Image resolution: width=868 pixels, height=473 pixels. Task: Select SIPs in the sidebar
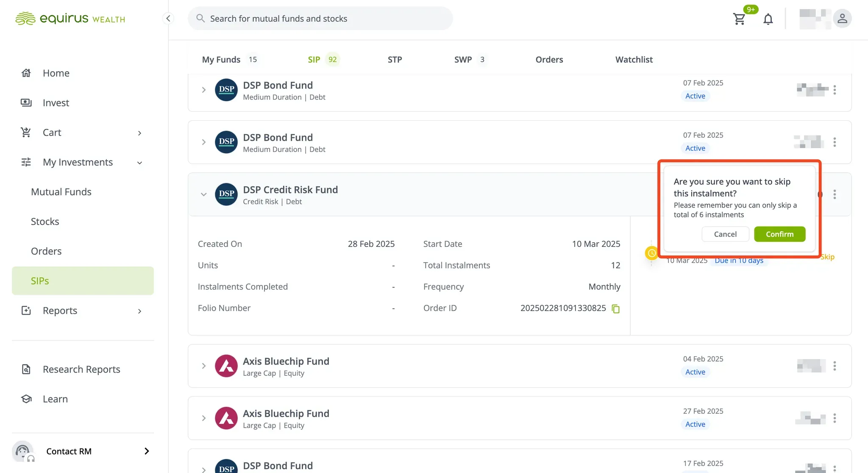(83, 281)
